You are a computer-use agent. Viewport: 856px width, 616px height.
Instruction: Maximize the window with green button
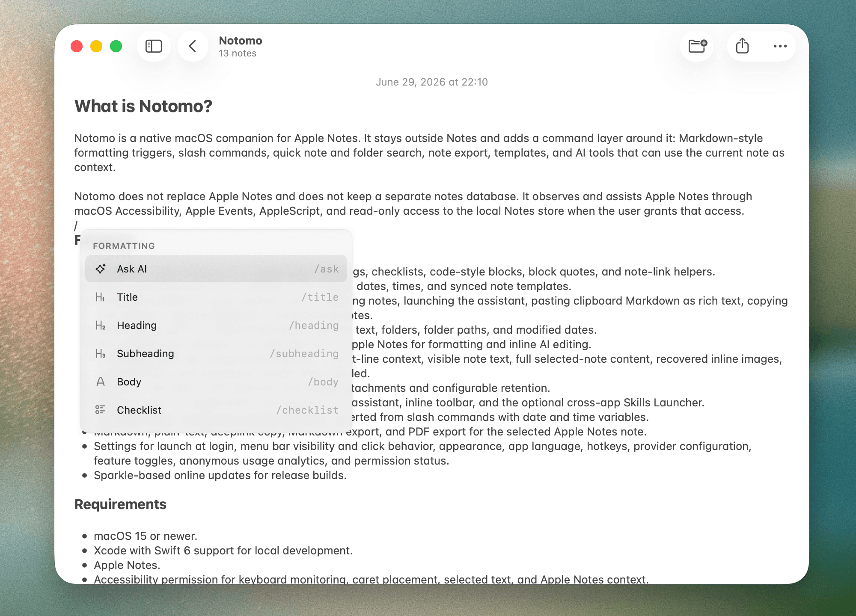click(116, 46)
